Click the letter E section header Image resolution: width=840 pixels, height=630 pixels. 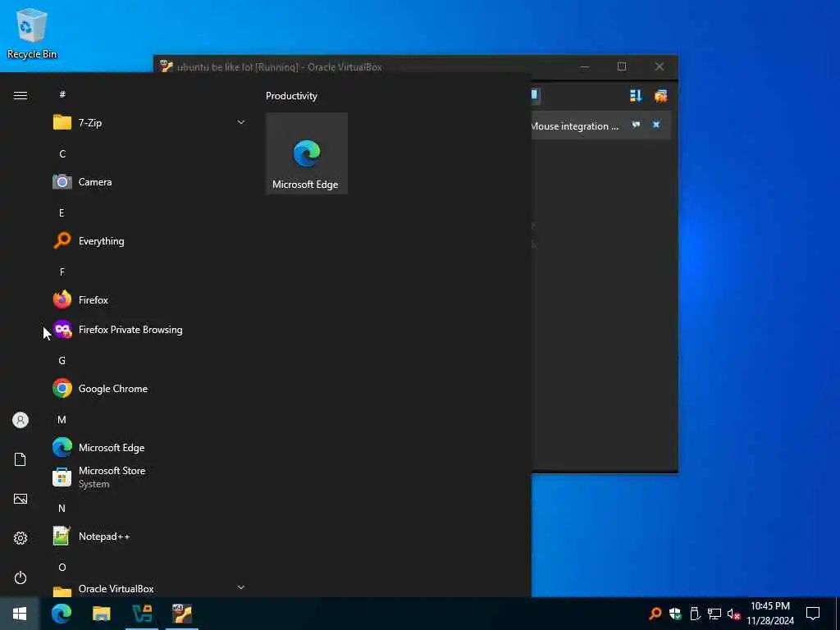click(x=62, y=213)
